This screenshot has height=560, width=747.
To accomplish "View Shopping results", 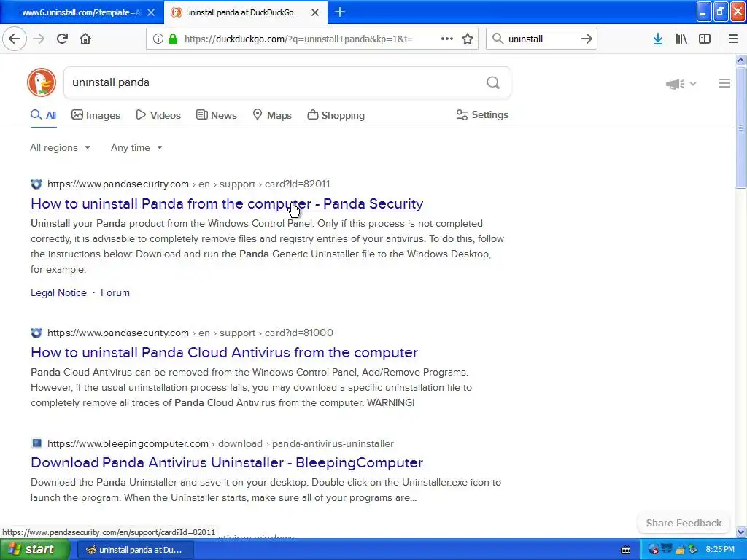I will (336, 115).
